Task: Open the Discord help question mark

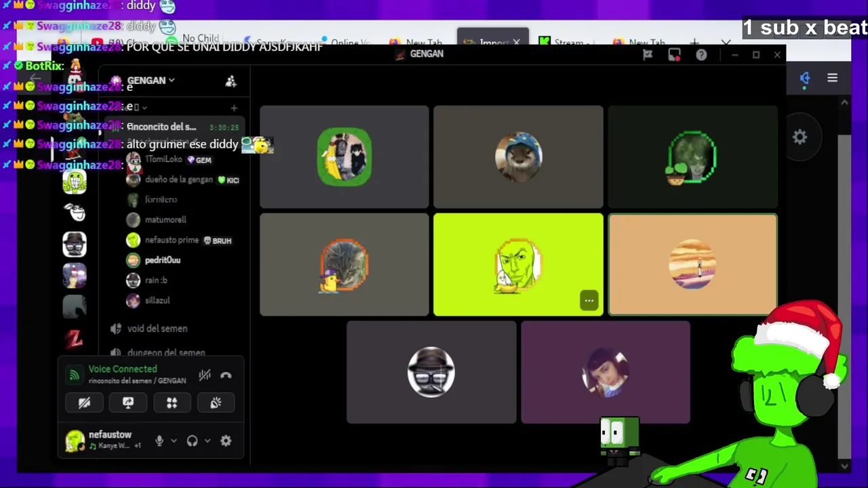Action: [x=701, y=55]
